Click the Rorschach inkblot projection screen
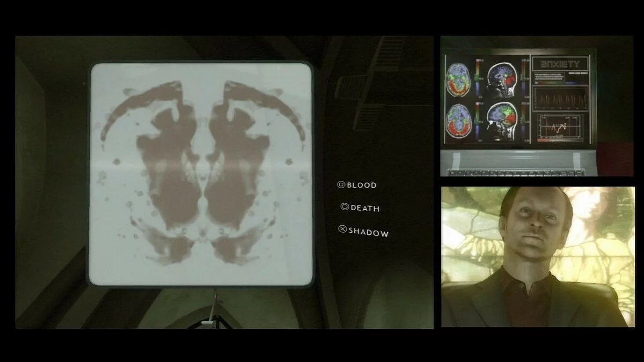Viewport: 644px width, 362px height. pos(201,175)
